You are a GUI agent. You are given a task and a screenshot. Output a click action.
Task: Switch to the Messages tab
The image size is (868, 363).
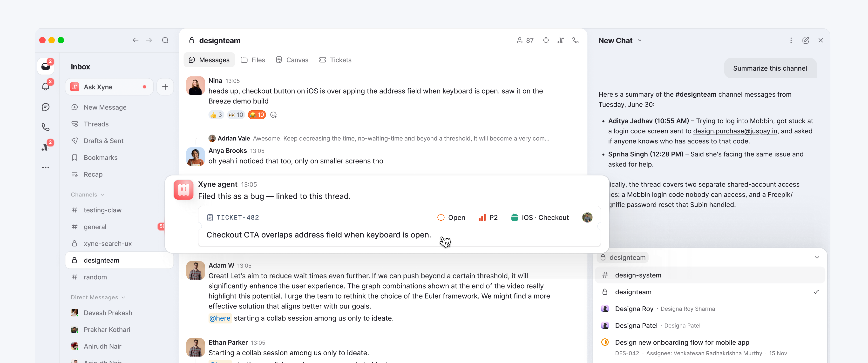[209, 60]
